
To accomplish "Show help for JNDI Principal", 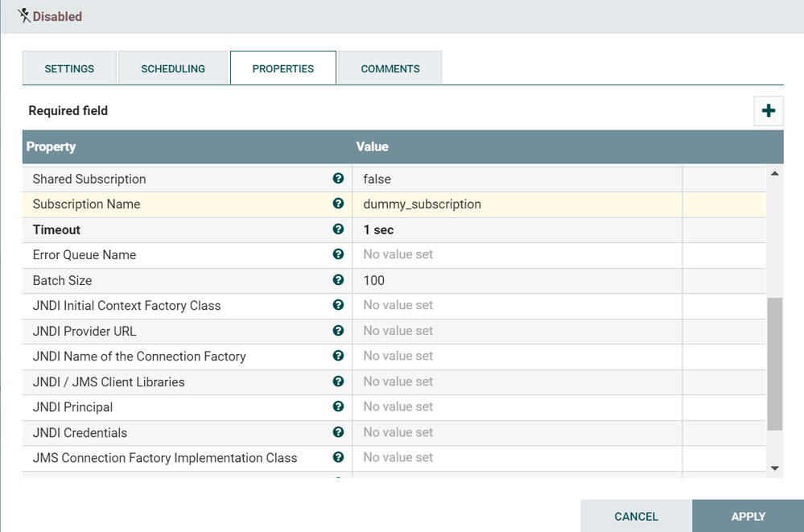I will (338, 406).
